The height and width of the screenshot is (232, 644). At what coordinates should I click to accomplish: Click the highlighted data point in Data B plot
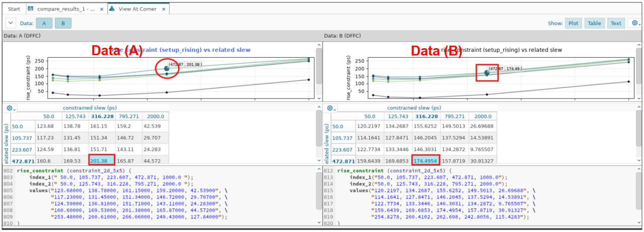(x=487, y=73)
